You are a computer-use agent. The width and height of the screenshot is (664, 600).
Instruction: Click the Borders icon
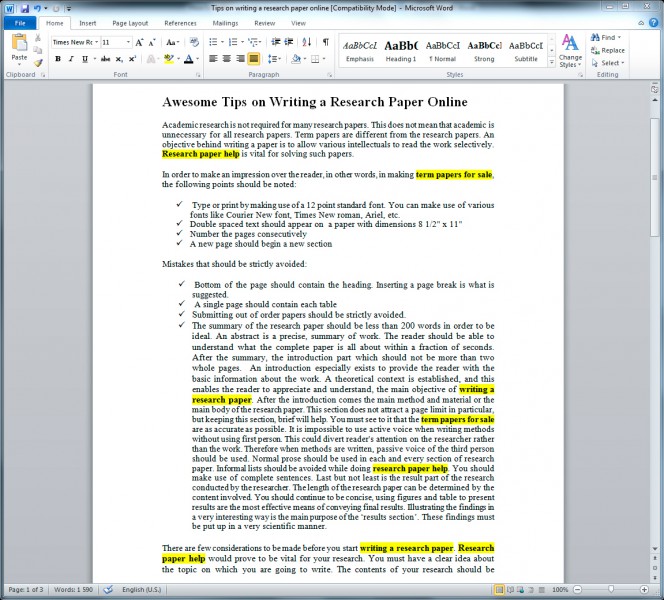pyautogui.click(x=315, y=59)
